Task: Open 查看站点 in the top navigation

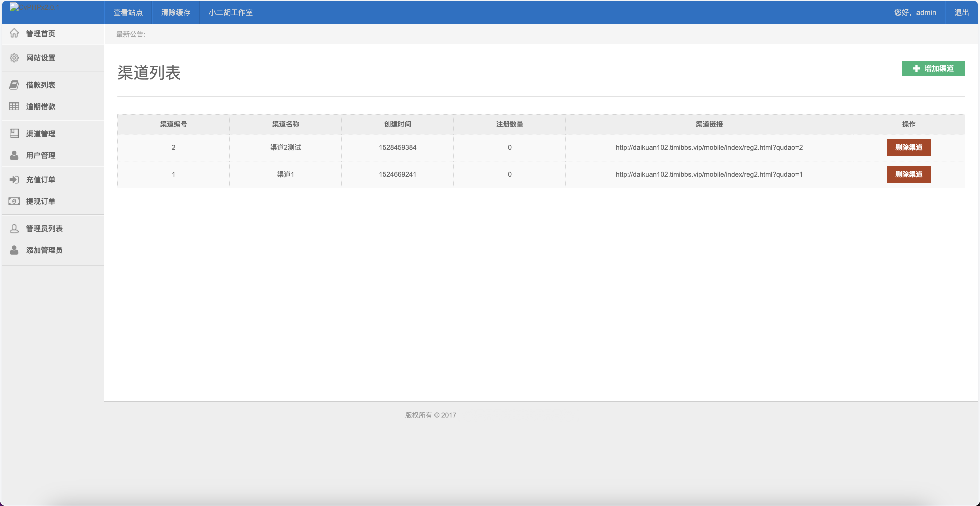Action: (x=128, y=12)
